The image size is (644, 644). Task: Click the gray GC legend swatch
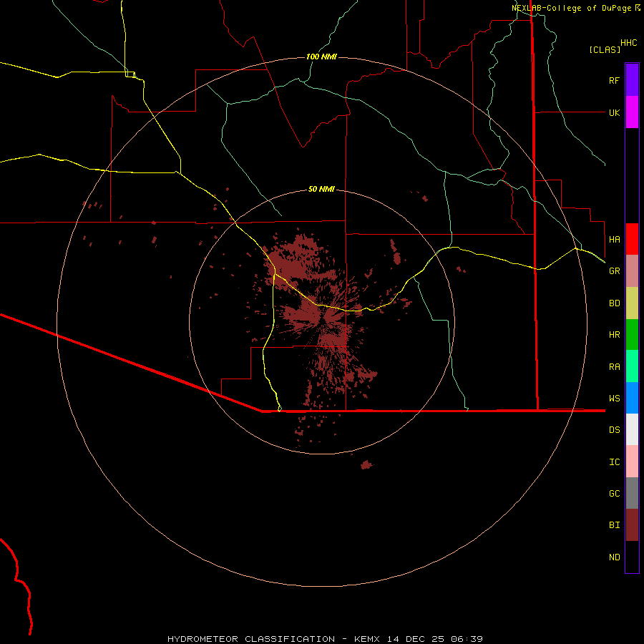click(632, 493)
